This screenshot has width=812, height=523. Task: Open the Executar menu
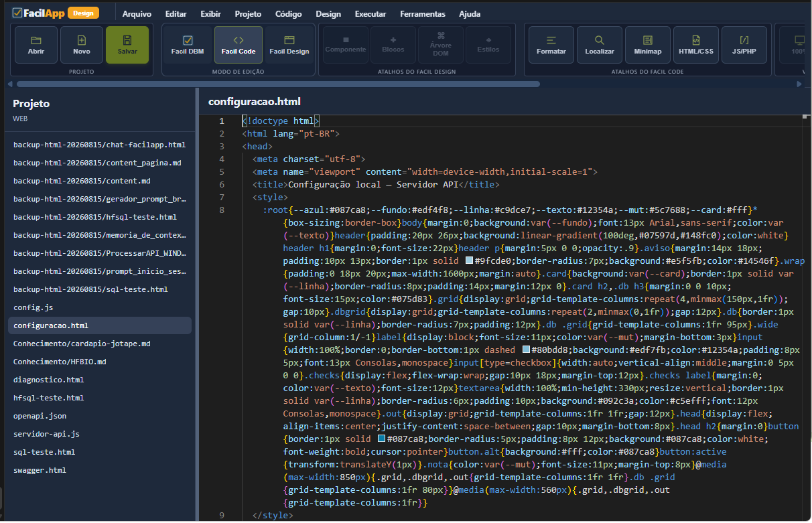point(370,14)
